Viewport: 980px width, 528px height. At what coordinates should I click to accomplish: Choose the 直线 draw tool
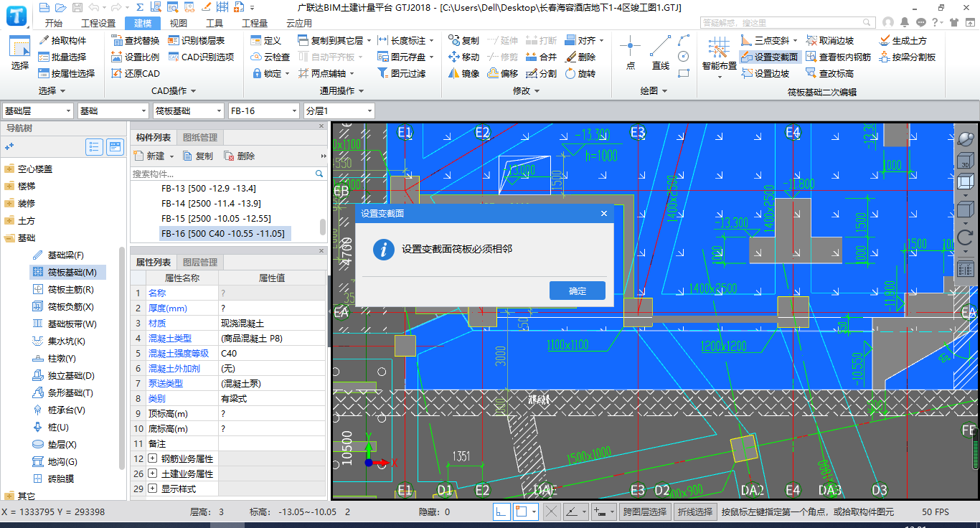pyautogui.click(x=661, y=53)
